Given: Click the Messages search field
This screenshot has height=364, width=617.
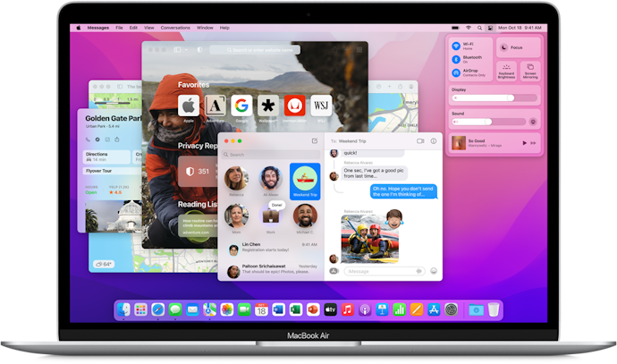Looking at the screenshot, I should point(271,155).
